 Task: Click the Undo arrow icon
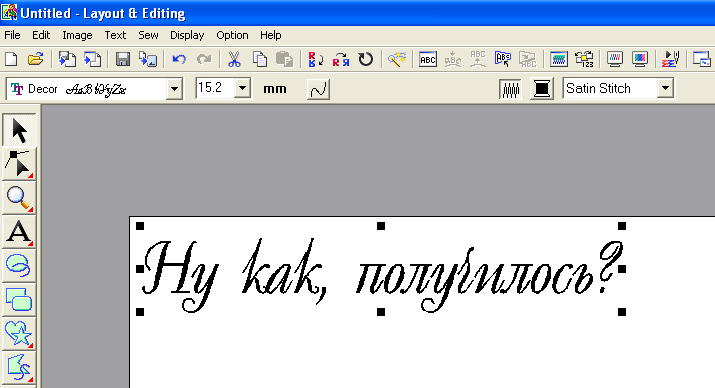179,59
